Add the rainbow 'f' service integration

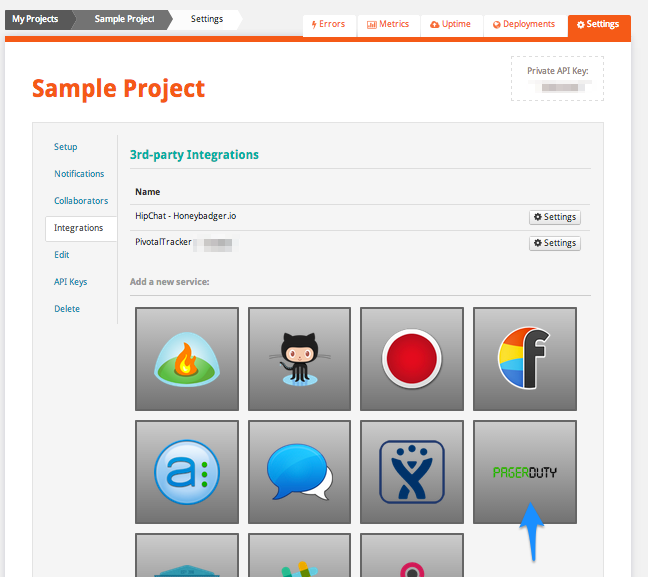tap(524, 359)
